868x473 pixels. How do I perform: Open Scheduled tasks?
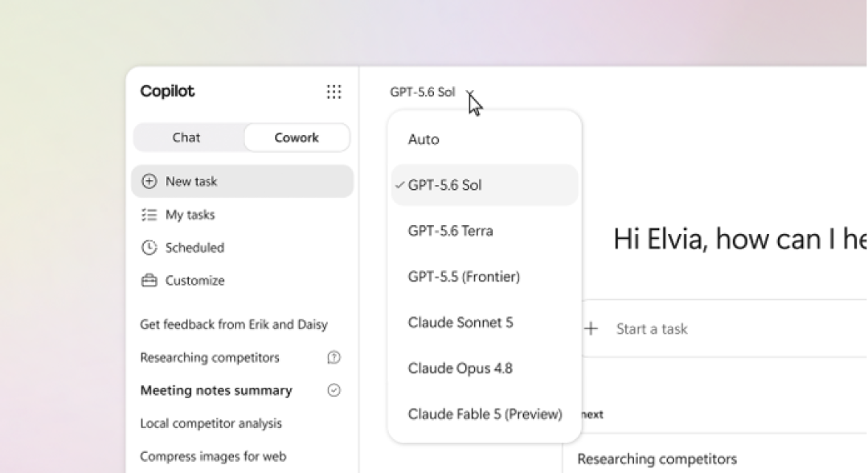243,248
